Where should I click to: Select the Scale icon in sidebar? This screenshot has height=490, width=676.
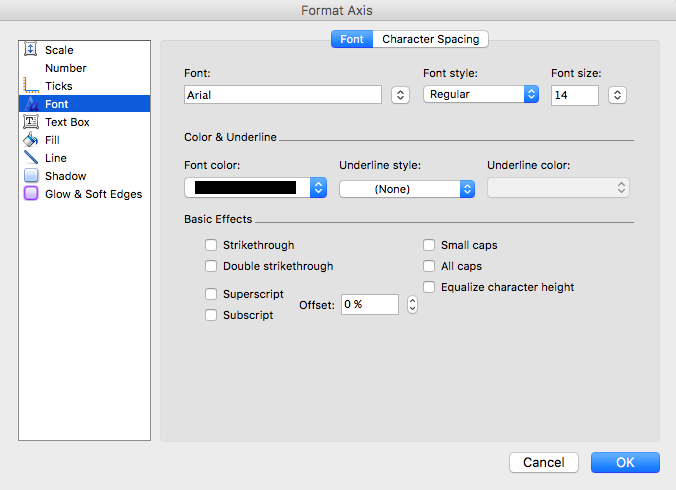(x=30, y=50)
